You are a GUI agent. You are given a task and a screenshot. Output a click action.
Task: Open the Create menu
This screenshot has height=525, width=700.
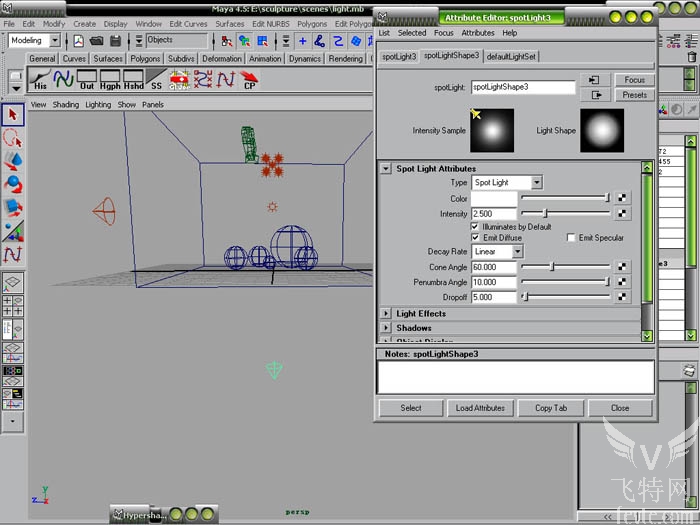[x=84, y=24]
